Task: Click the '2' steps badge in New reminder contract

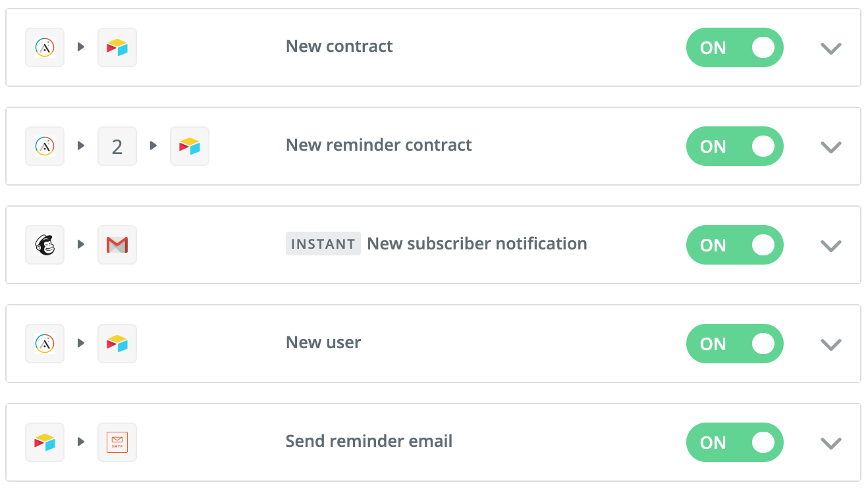Action: (117, 146)
